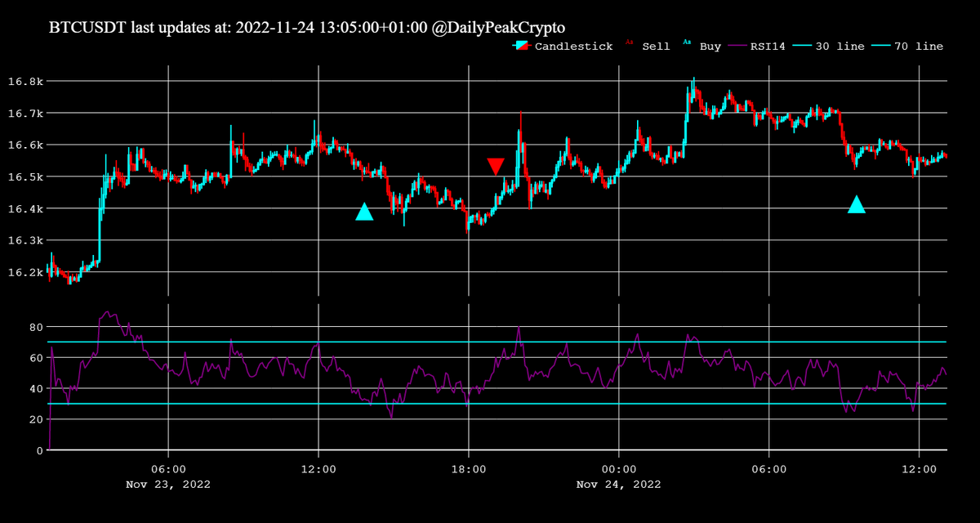Viewport: 980px width, 523px height.
Task: Click the RSI axis label 60
Action: click(x=36, y=358)
